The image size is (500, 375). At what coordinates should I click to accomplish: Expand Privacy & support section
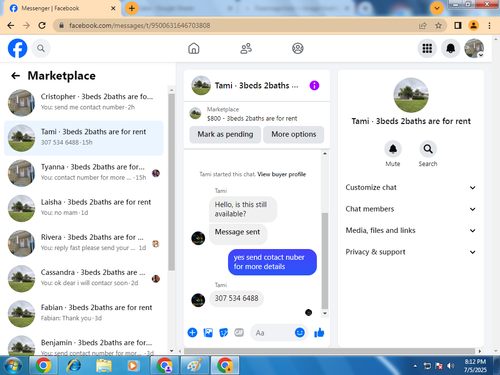tap(411, 252)
